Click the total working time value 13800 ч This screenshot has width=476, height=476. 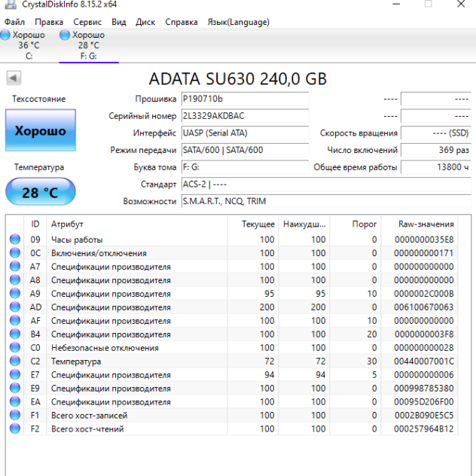[436, 167]
